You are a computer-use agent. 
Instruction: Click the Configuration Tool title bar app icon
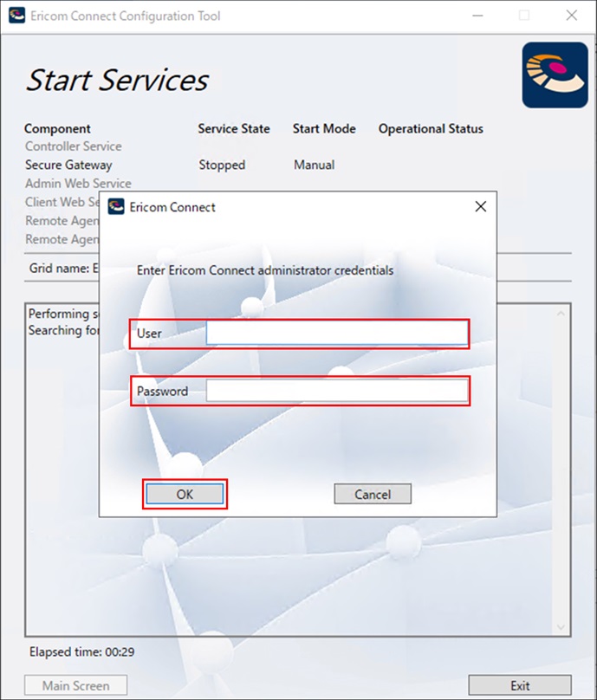tap(16, 16)
